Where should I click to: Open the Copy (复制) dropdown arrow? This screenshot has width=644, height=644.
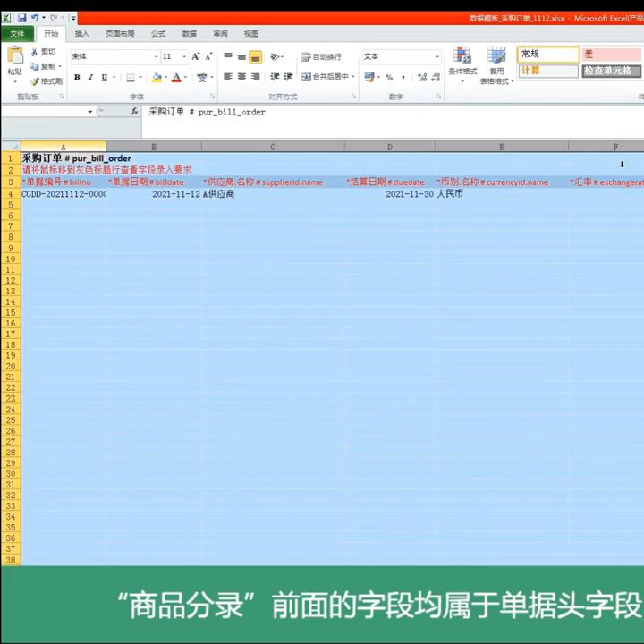(60, 66)
